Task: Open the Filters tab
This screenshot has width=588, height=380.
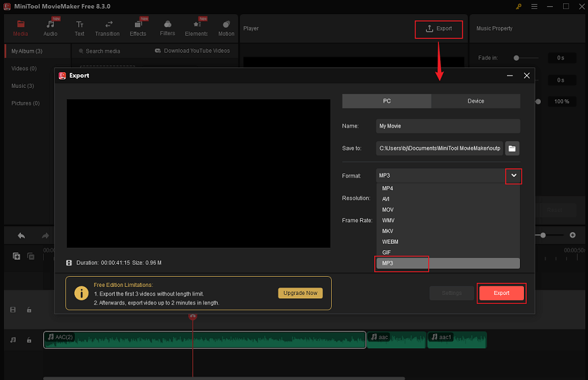Action: click(167, 28)
